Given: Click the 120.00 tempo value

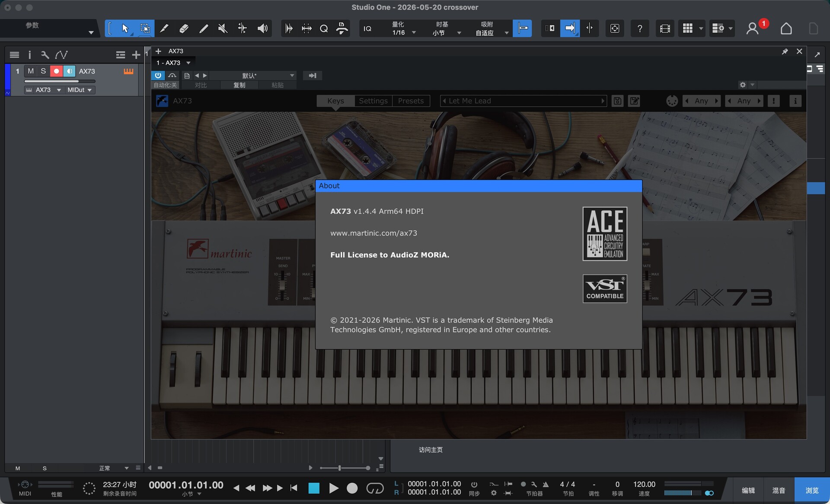Looking at the screenshot, I should pos(644,485).
